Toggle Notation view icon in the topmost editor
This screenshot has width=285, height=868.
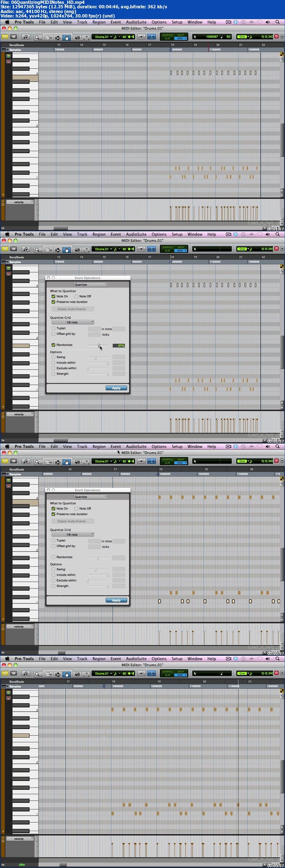click(26, 37)
